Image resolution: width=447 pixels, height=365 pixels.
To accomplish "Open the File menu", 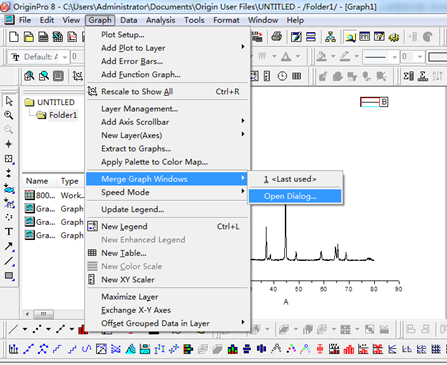I will 25,20.
